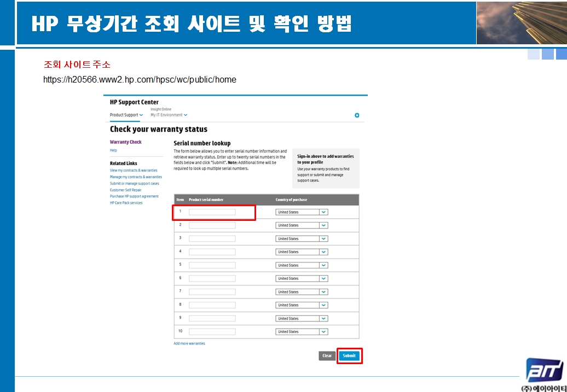
Task: Open country dropdown for item 7
Action: 302,292
